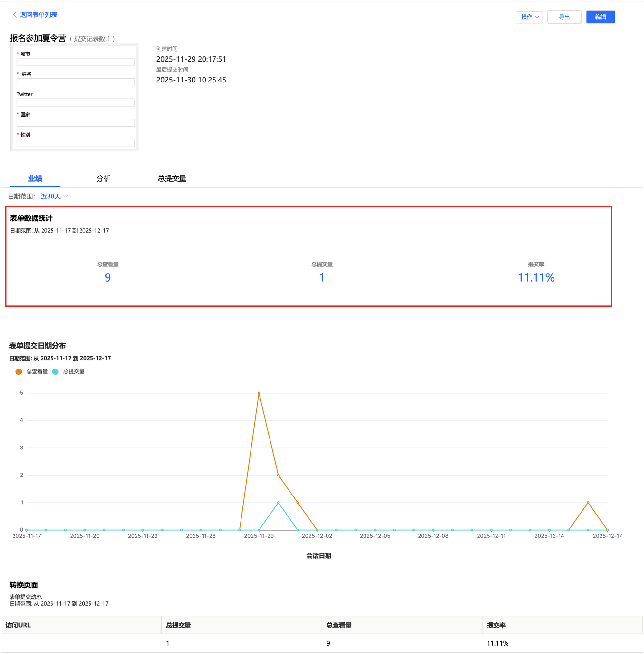Click the orange data point near 2025-12-16
Viewport: 644px width, 654px height.
(x=588, y=503)
